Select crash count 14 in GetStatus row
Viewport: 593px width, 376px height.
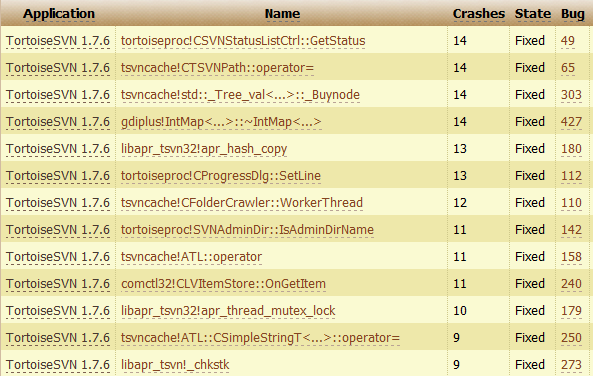(460, 41)
